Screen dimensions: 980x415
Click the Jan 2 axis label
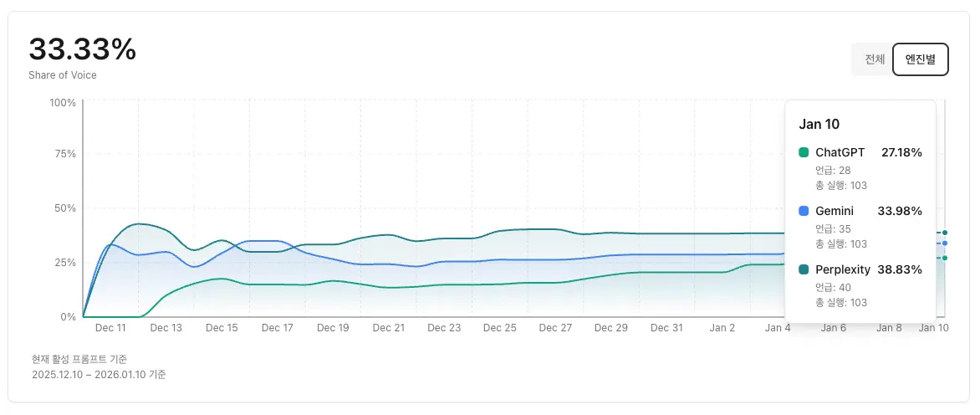pos(722,328)
